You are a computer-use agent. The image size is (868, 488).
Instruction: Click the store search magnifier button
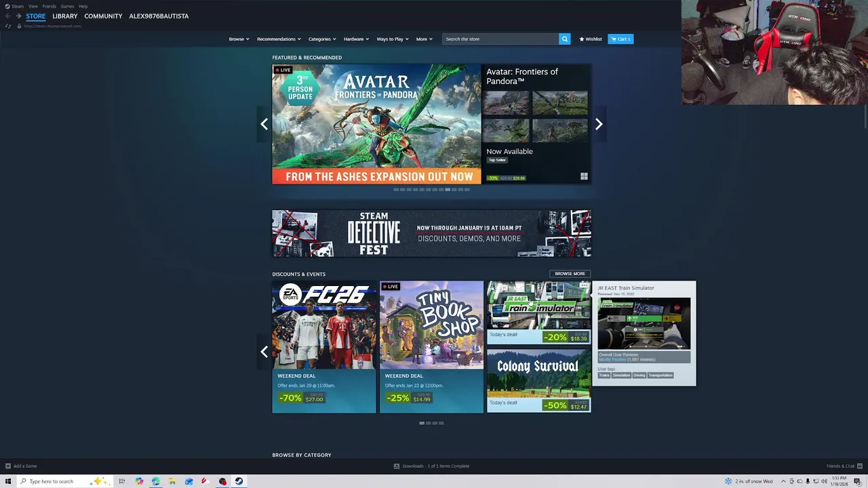pos(564,39)
